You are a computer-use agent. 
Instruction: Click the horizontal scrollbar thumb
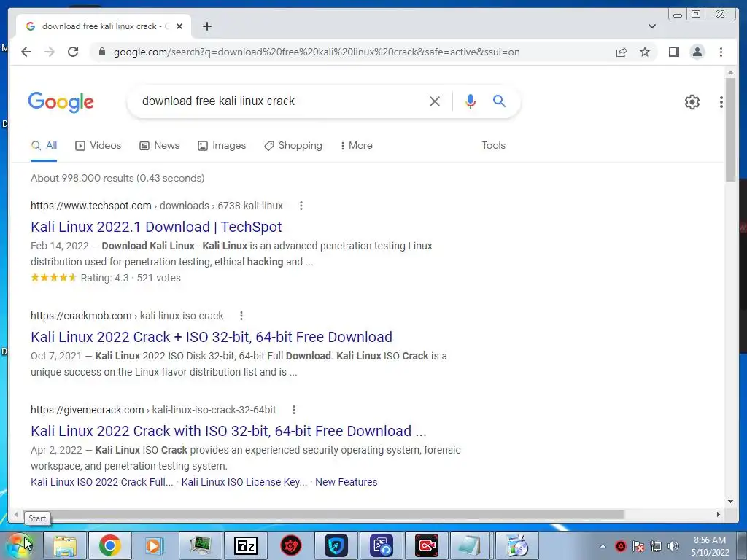point(323,514)
